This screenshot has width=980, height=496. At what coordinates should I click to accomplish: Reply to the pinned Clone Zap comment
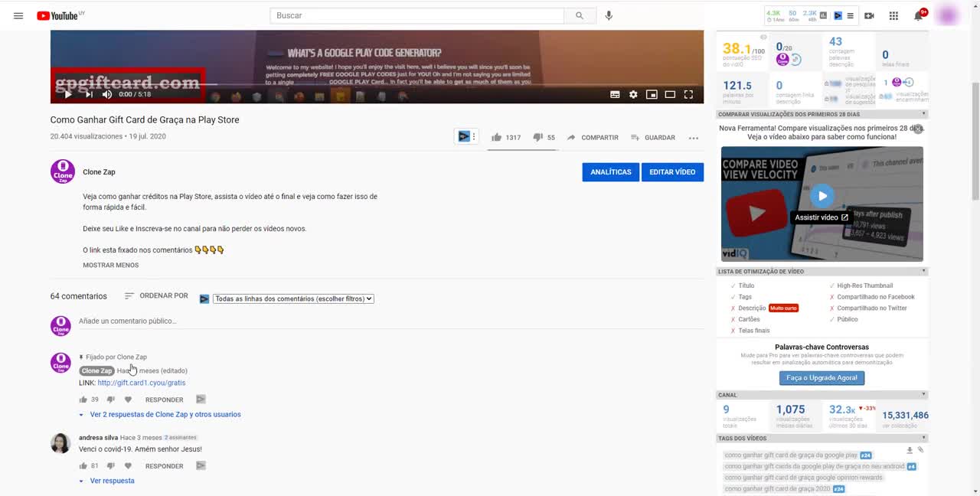pos(165,400)
